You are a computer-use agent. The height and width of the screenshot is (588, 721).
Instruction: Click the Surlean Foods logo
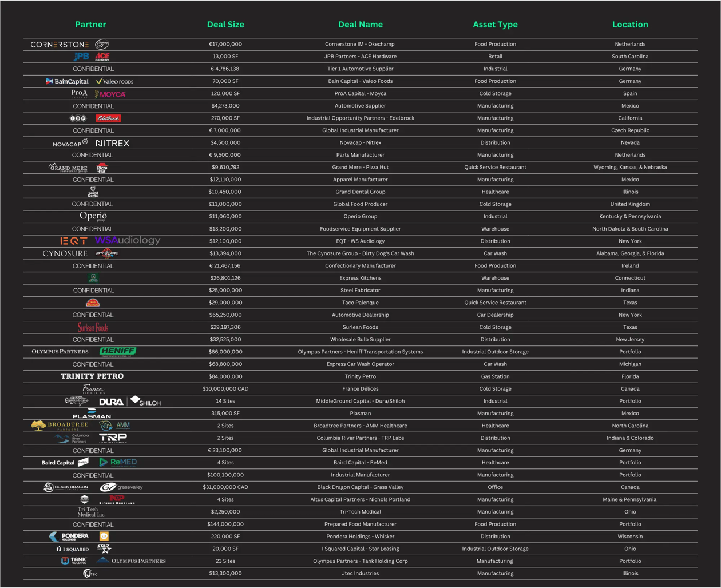tap(93, 327)
